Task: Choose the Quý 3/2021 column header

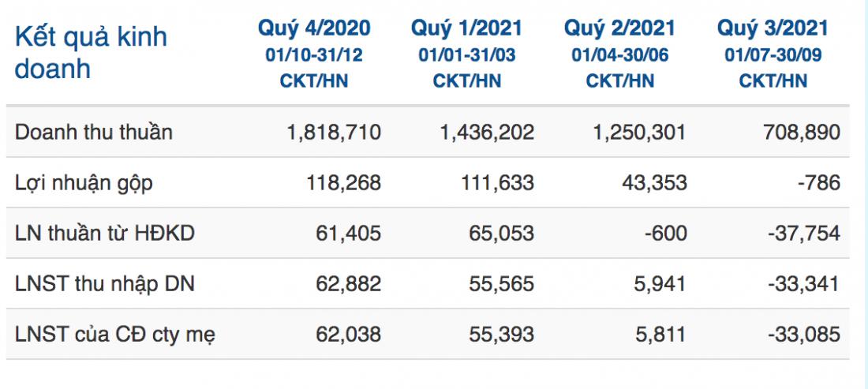Action: click(x=773, y=28)
